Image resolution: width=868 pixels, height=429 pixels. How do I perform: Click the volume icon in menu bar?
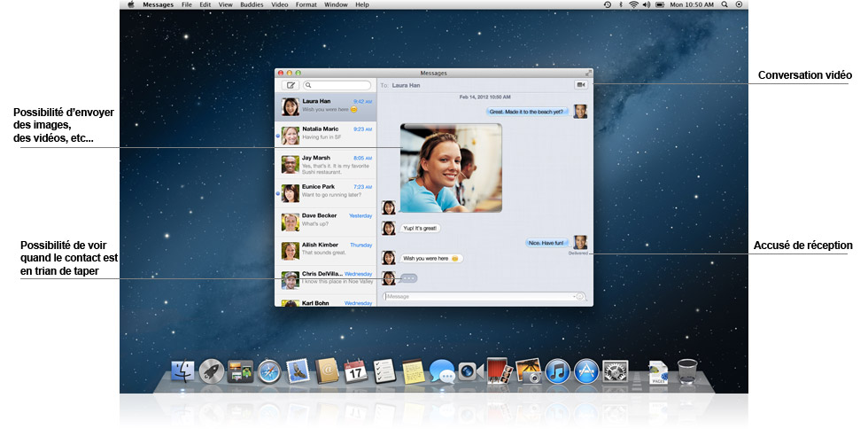647,4
